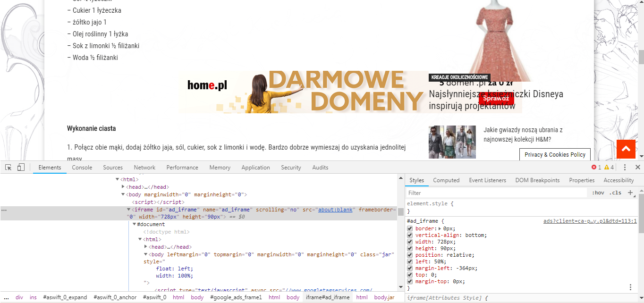Open the H&M celebrities article link
Screen dimensions: 644x303
click(x=523, y=135)
